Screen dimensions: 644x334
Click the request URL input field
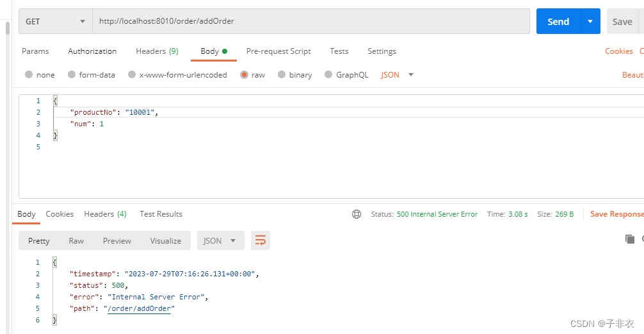pos(311,21)
